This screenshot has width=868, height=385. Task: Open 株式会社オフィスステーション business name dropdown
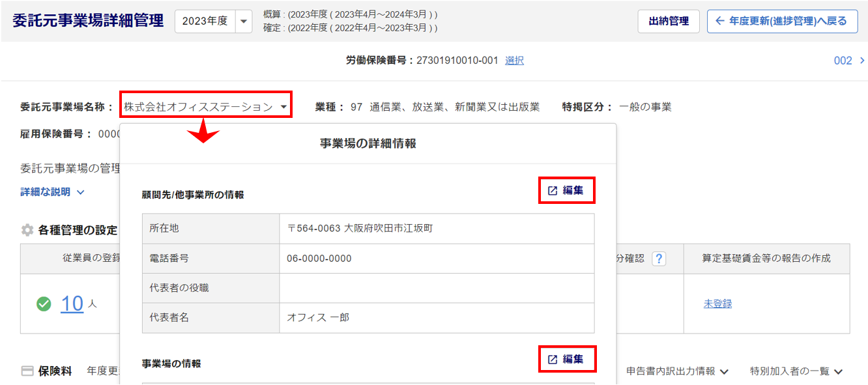(206, 107)
